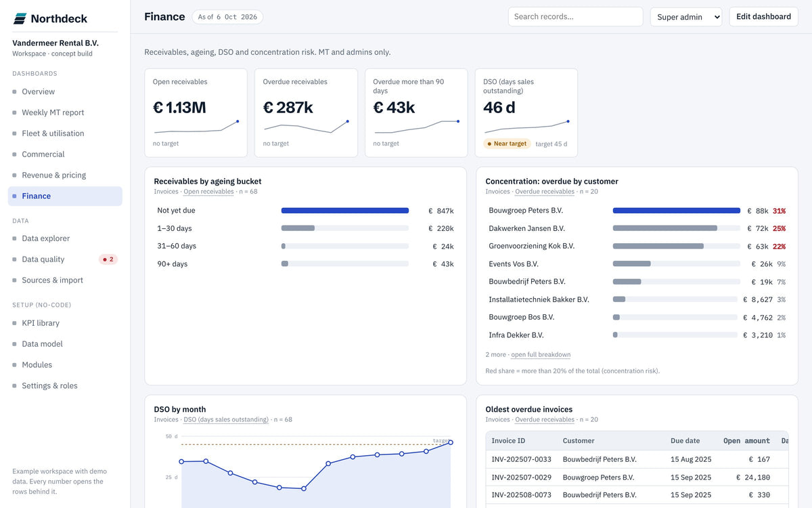
Task: Click the Data quality badge showing 2
Action: (x=108, y=259)
